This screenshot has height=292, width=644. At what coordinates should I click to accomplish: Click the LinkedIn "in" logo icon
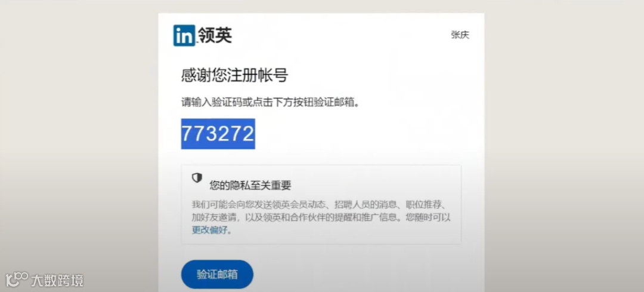coord(184,35)
